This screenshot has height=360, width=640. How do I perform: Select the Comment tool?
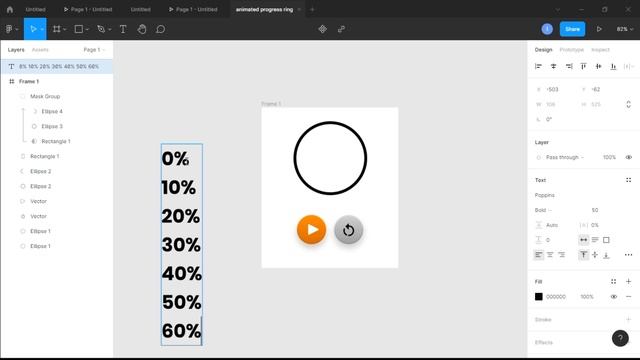coord(160,29)
